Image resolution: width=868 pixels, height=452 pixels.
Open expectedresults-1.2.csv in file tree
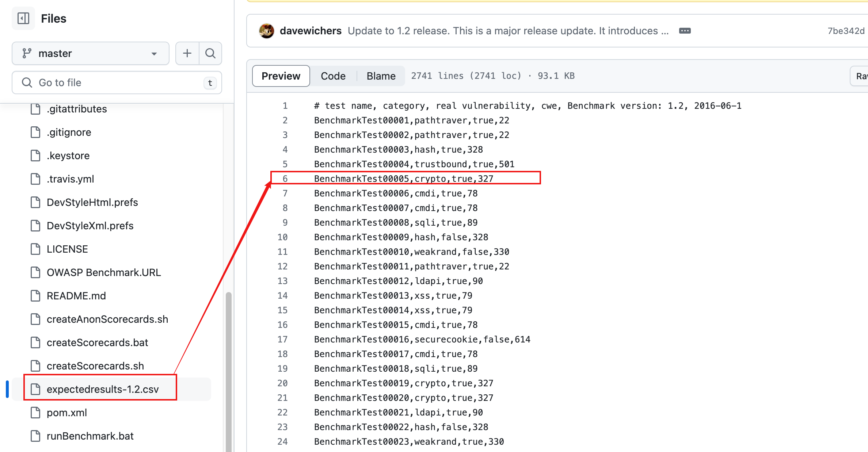[x=103, y=389]
